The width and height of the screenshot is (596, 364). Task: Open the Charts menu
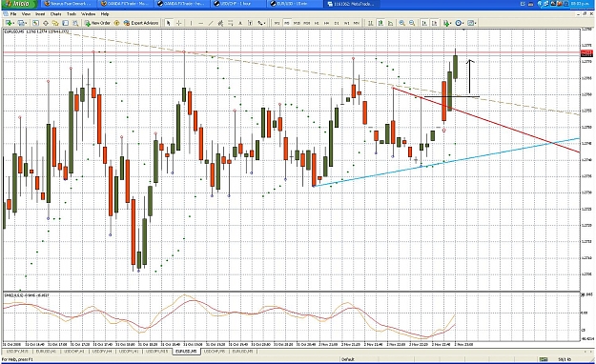click(55, 14)
